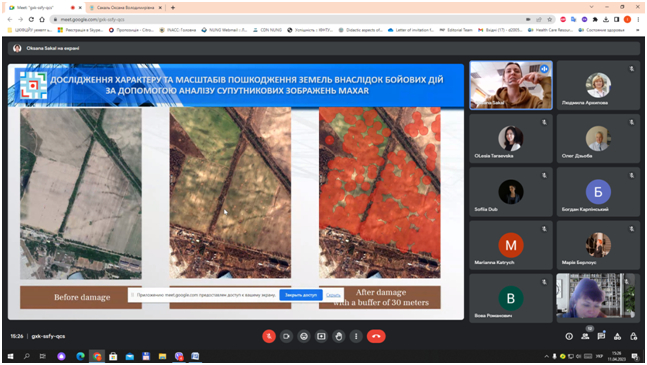Bookmark this page with star icon
The image size is (647, 365).
[550, 19]
